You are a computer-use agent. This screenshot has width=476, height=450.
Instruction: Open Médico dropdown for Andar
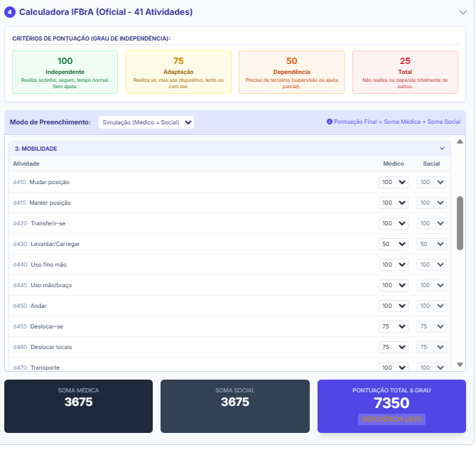[394, 306]
